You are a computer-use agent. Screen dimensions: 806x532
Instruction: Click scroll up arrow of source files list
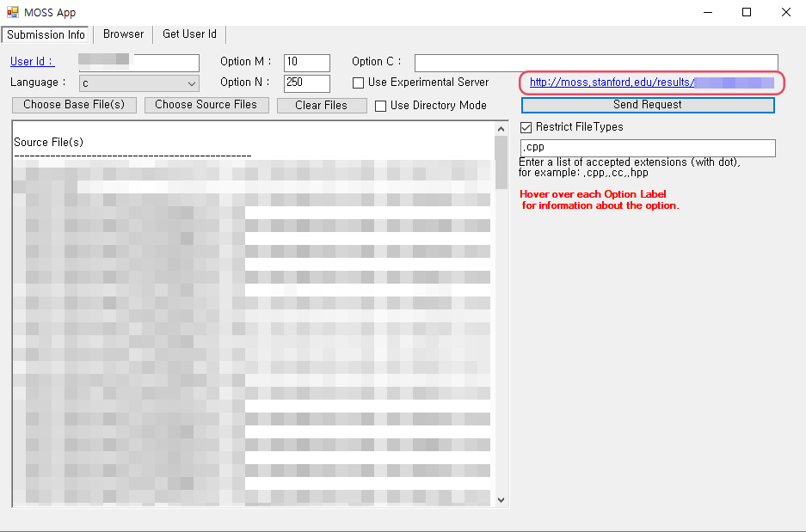501,129
